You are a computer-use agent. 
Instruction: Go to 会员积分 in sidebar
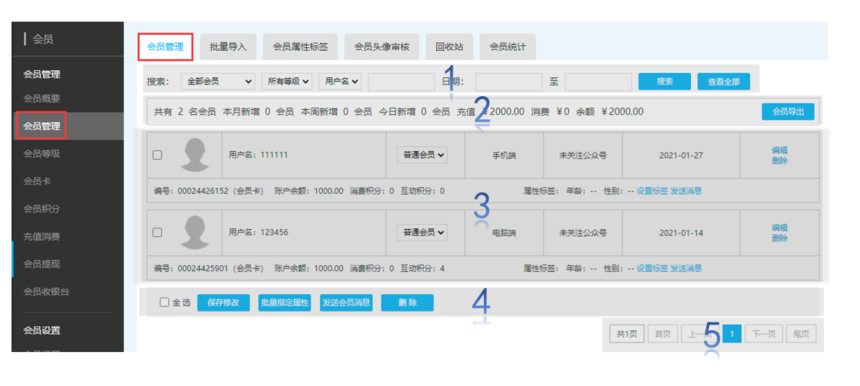[42, 209]
